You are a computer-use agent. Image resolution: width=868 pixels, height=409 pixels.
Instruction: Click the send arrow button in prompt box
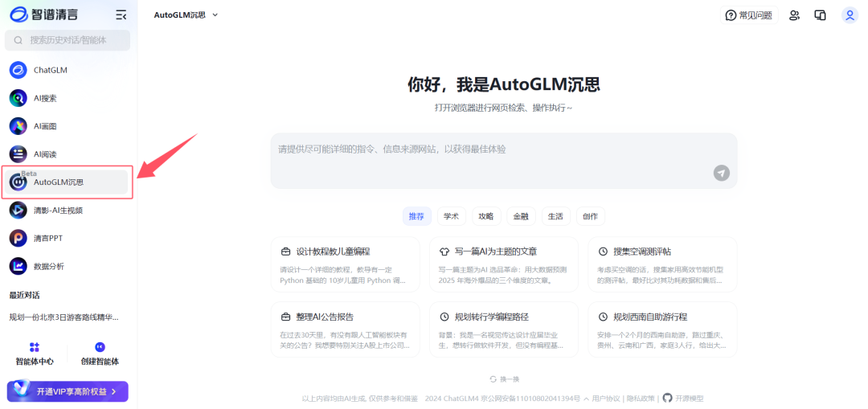pyautogui.click(x=721, y=174)
